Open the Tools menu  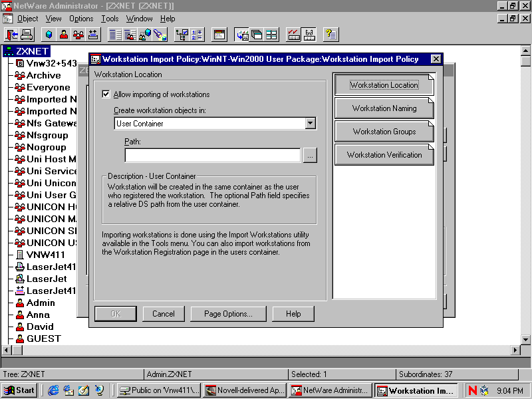110,19
